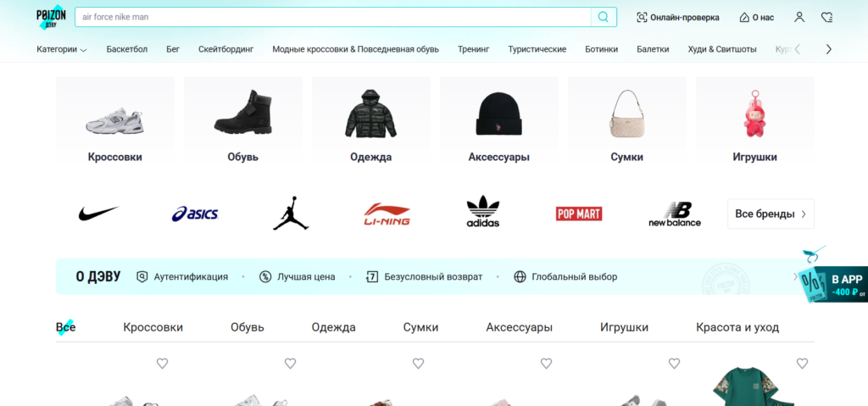Focus the search field with 'air force nike man'
The height and width of the screenshot is (406, 868).
(x=332, y=17)
